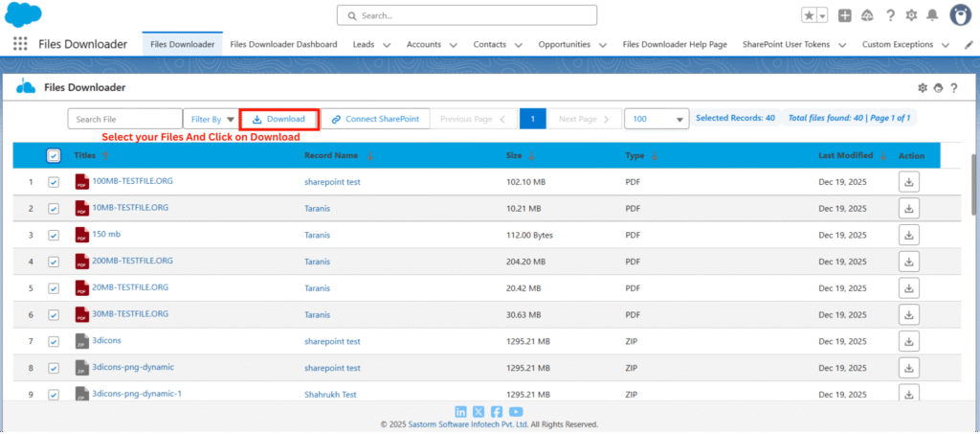Screen dimensions: 980x434
Task: Click the Connect SharePoint button
Action: tap(375, 119)
